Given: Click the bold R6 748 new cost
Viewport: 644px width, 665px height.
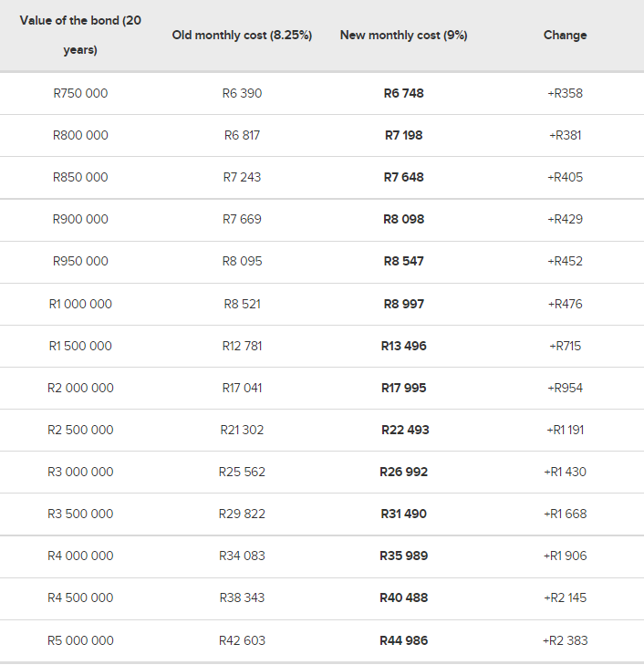Looking at the screenshot, I should (x=403, y=93).
